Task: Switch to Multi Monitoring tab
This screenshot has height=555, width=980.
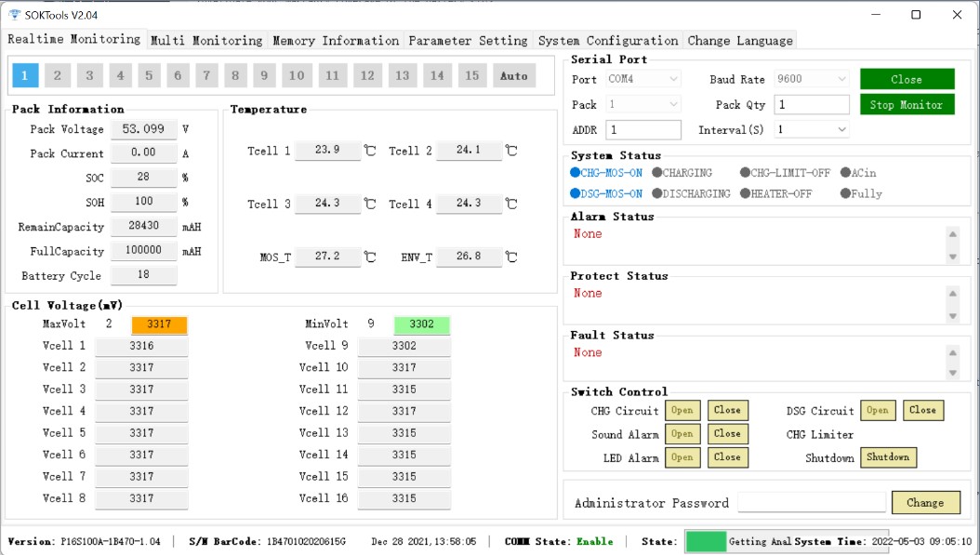Action: [x=206, y=41]
